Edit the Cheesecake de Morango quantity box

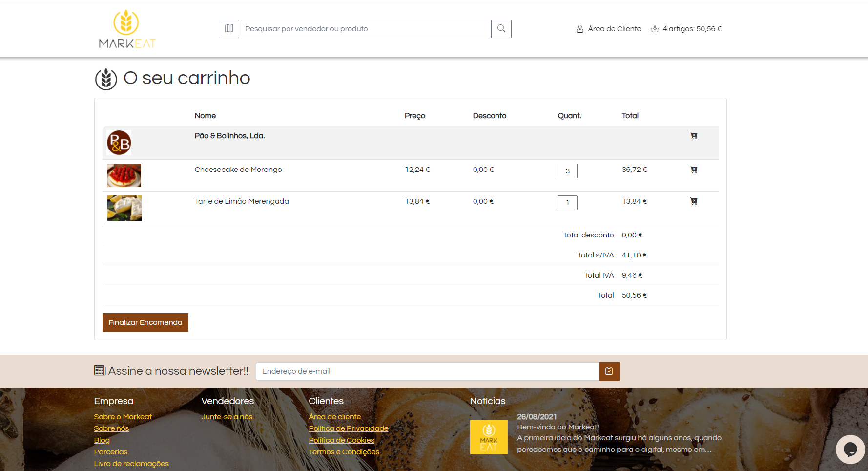pyautogui.click(x=567, y=171)
